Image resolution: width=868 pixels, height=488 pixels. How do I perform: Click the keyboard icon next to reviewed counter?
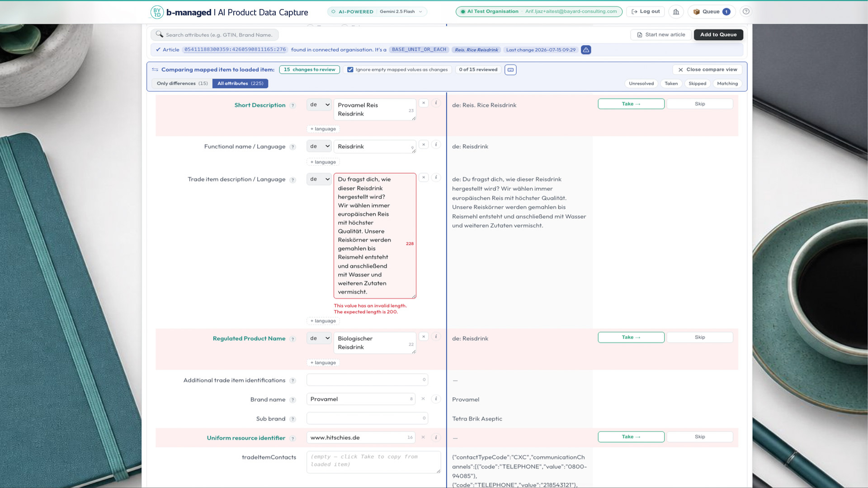(x=510, y=70)
